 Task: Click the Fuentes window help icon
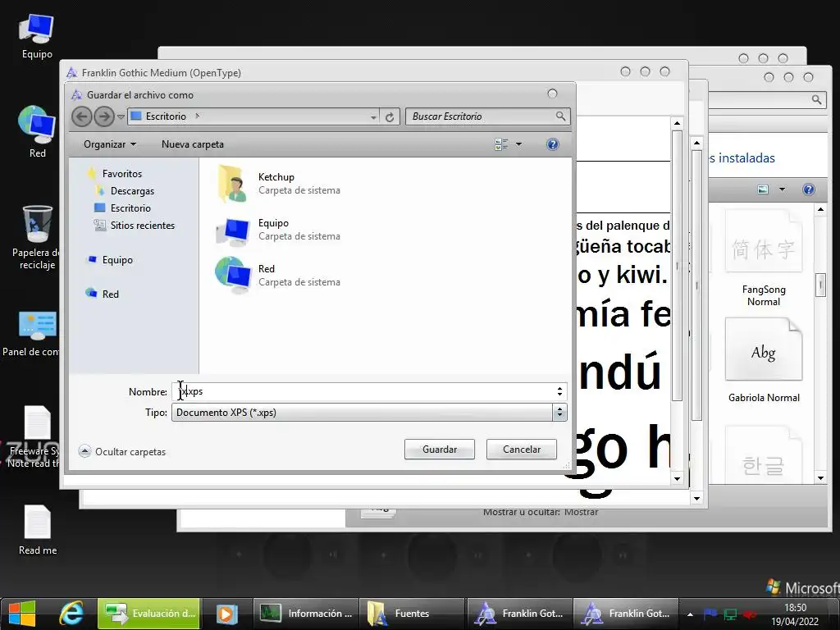tap(808, 189)
